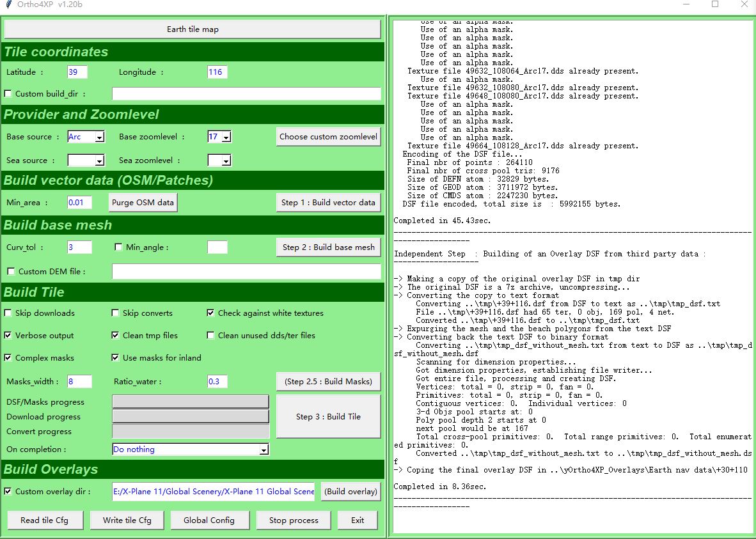Click the Latitude input field
This screenshot has width=756, height=539.
click(x=77, y=72)
